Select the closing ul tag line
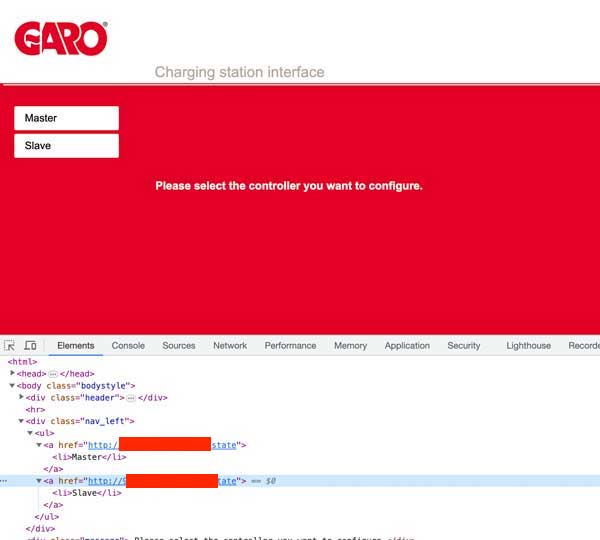This screenshot has width=600, height=540. click(47, 517)
